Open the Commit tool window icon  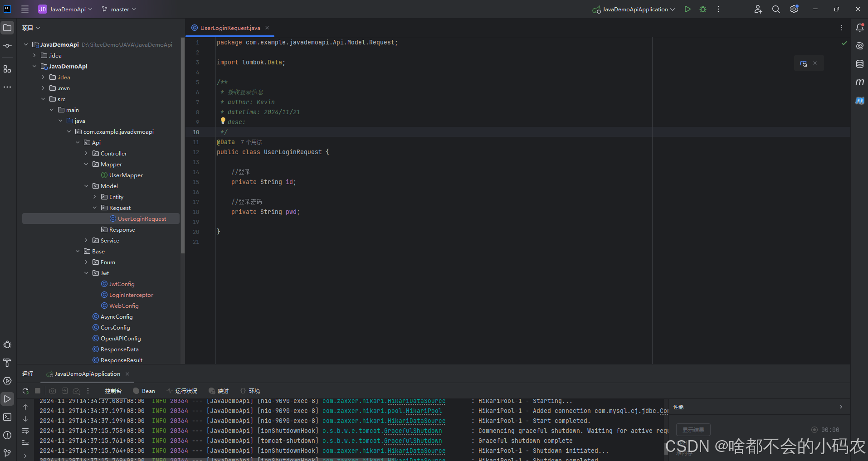pos(7,46)
